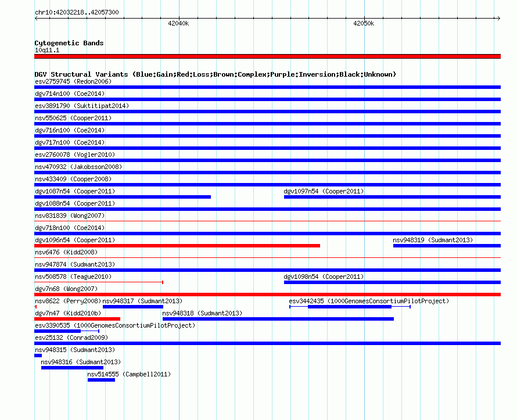Screen dimensions: 517x420
Task: Click the blue nsv948316 gain bar
Action: 72,368
